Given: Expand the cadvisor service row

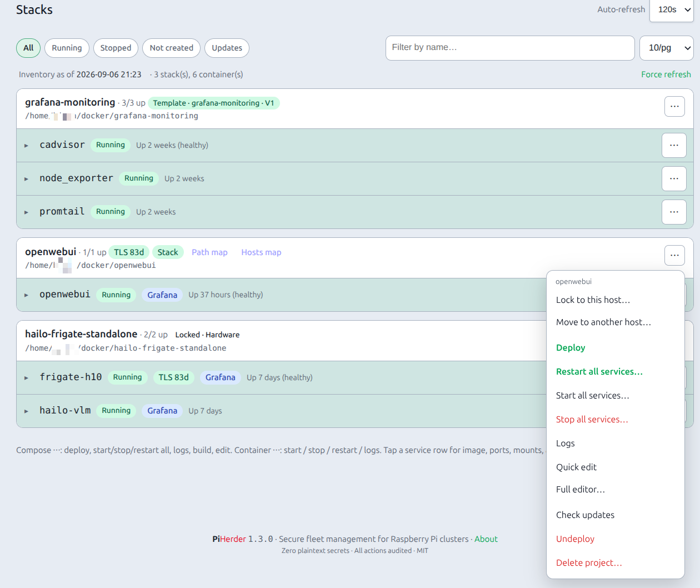Looking at the screenshot, I should click(x=26, y=146).
